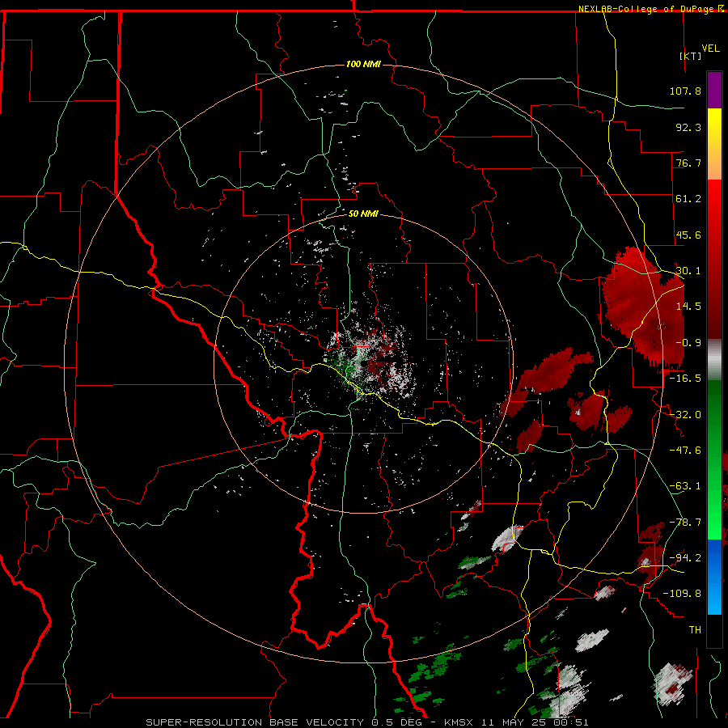This screenshot has height=728, width=728.
Task: Click the -63.1 velocity scale value
Action: pyautogui.click(x=685, y=486)
